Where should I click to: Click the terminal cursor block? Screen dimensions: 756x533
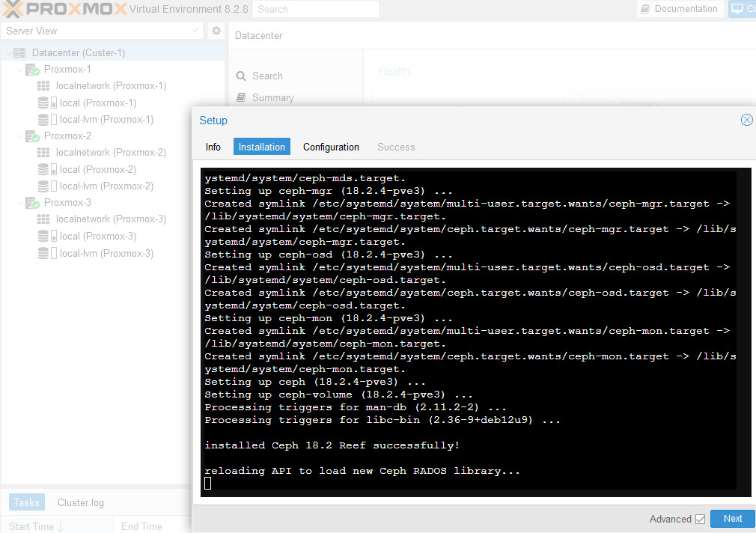pyautogui.click(x=208, y=483)
